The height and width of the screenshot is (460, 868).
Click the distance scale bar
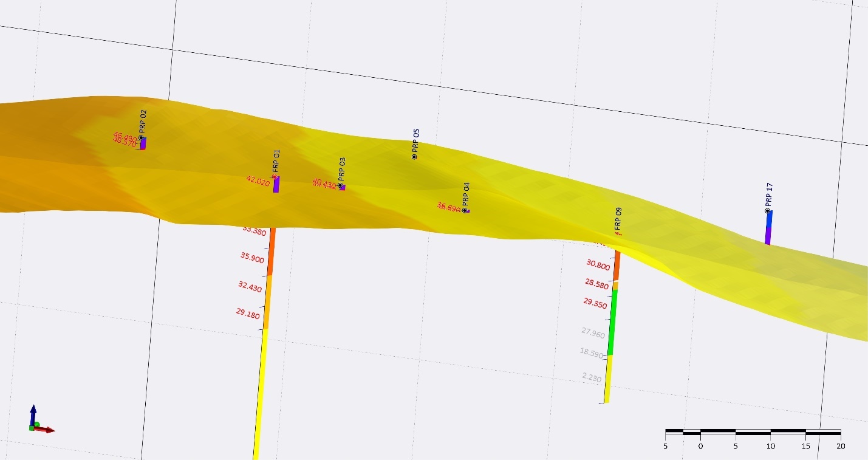point(753,432)
